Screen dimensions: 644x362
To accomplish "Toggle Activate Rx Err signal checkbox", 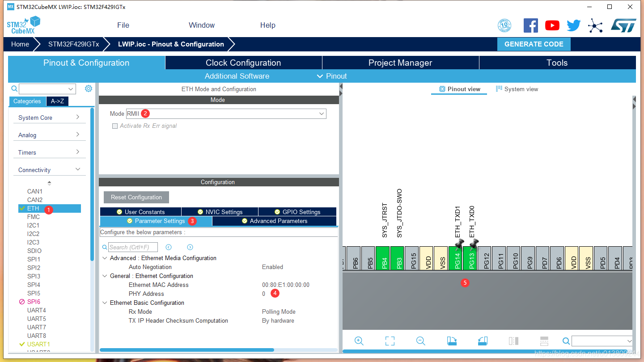I will click(x=115, y=126).
